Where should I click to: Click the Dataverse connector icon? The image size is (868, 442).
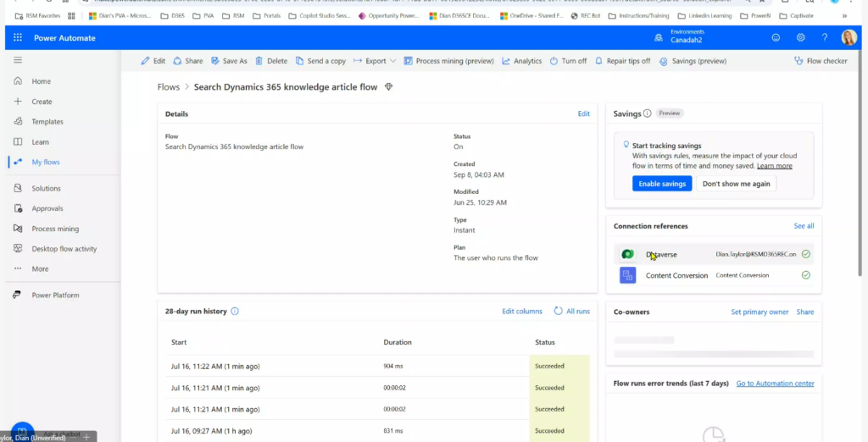pyautogui.click(x=628, y=255)
